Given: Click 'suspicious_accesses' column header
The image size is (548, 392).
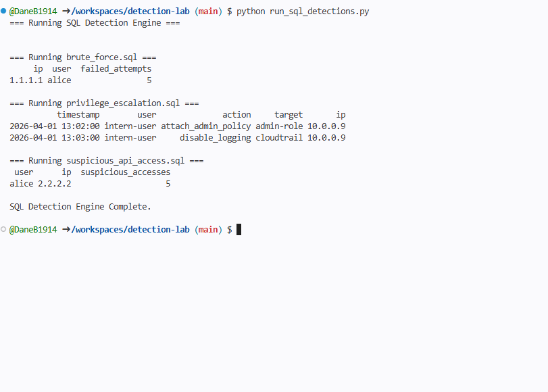Looking at the screenshot, I should tap(126, 172).
